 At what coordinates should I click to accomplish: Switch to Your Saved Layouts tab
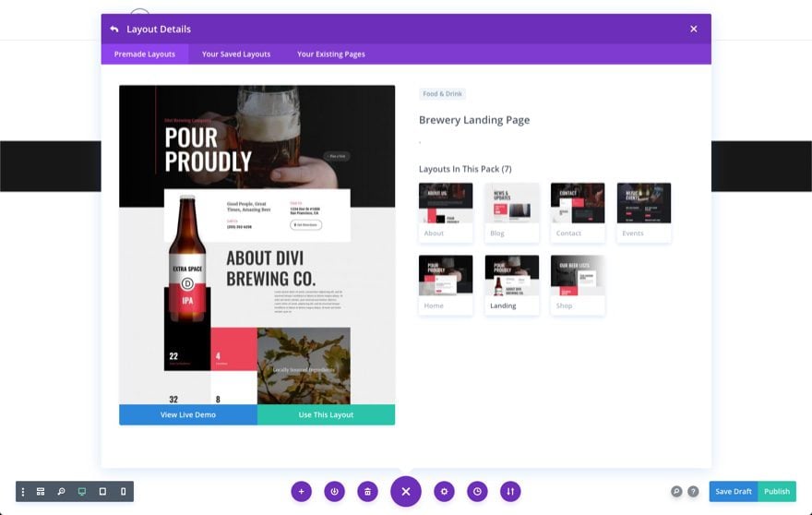(236, 54)
